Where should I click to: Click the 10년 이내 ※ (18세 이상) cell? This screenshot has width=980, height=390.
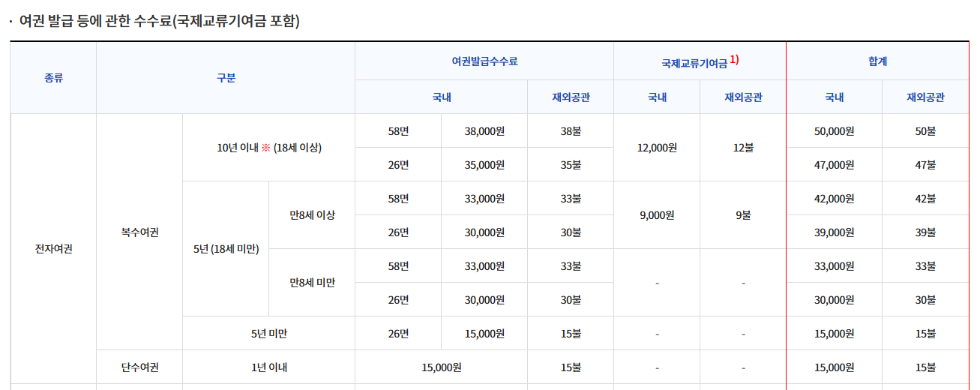coord(269,148)
